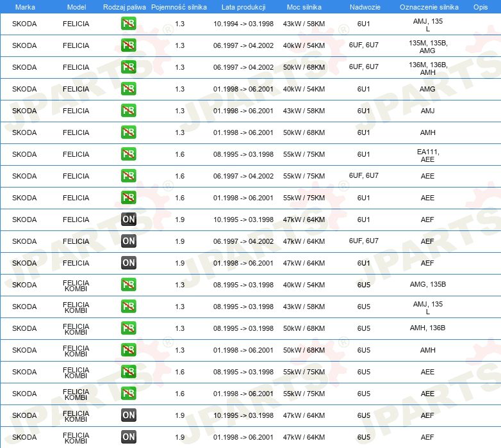Click the Rodzaj paliwa column header
Image resolution: width=501 pixels, height=448 pixels.
click(x=124, y=7)
